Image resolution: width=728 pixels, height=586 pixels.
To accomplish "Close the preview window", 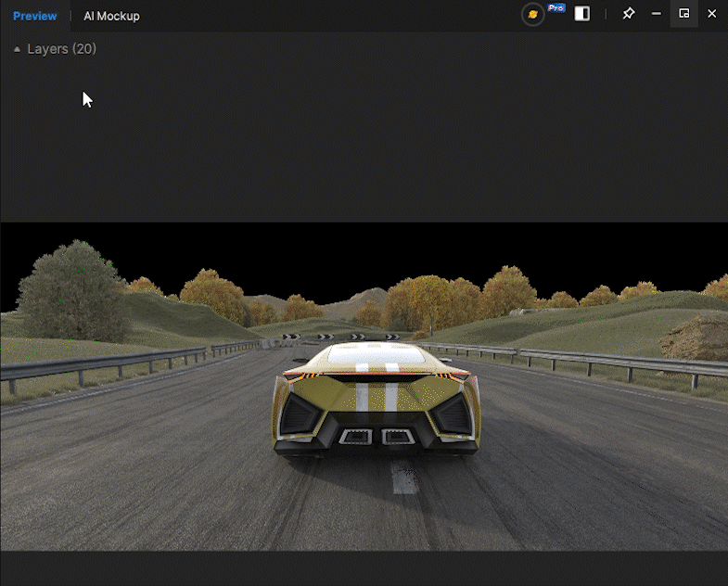I will pos(711,14).
